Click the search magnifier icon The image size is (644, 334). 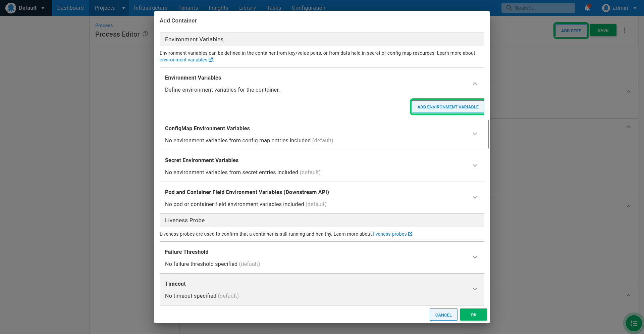(509, 8)
